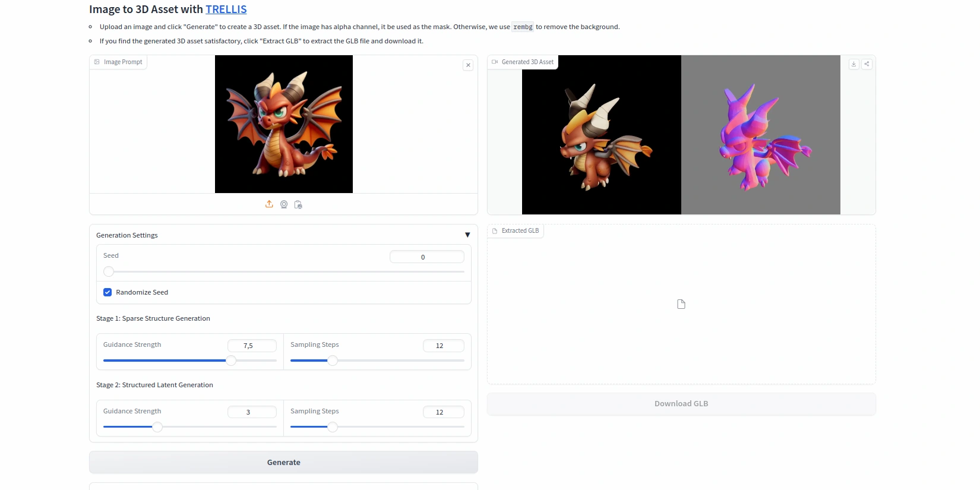Click the webcam capture icon
Screen dimensions: 980x490
click(x=284, y=204)
